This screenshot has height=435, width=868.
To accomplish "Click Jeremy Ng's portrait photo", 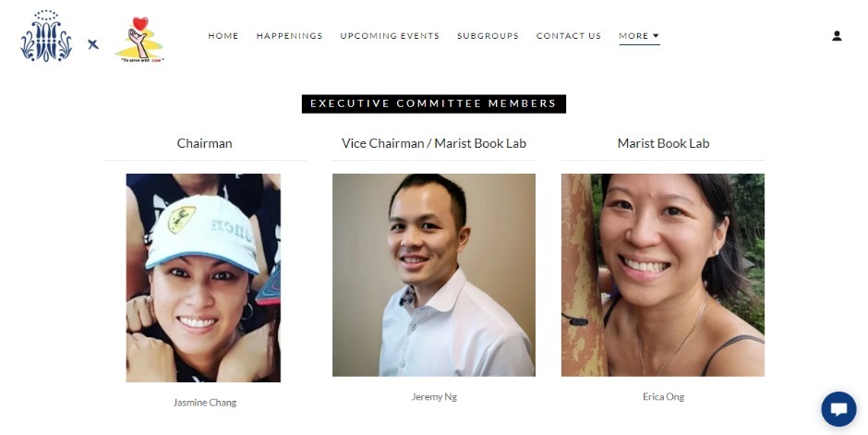I will (434, 275).
